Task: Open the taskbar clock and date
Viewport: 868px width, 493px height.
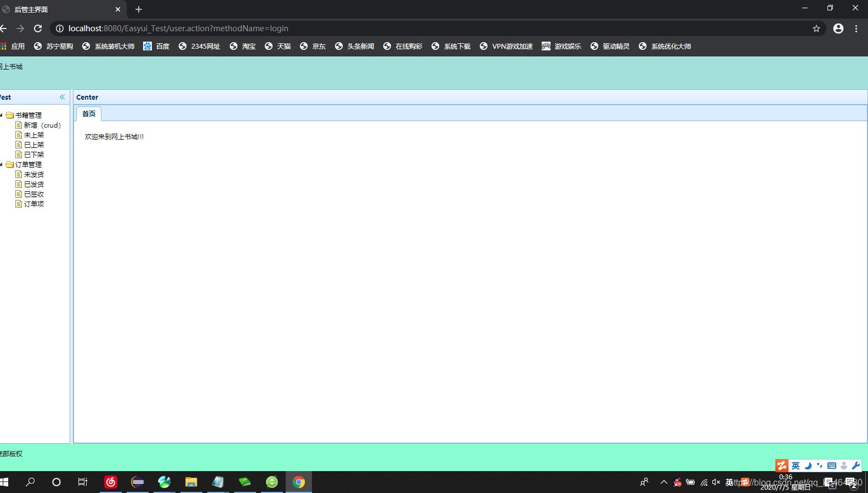Action: 785,482
